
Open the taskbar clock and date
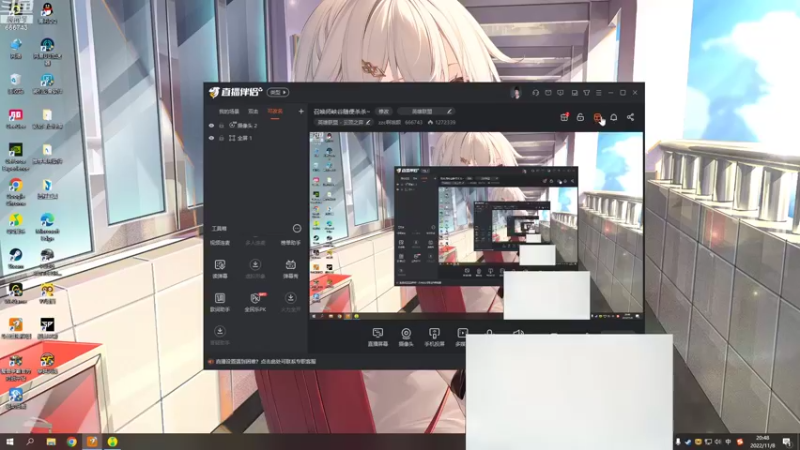(763, 441)
